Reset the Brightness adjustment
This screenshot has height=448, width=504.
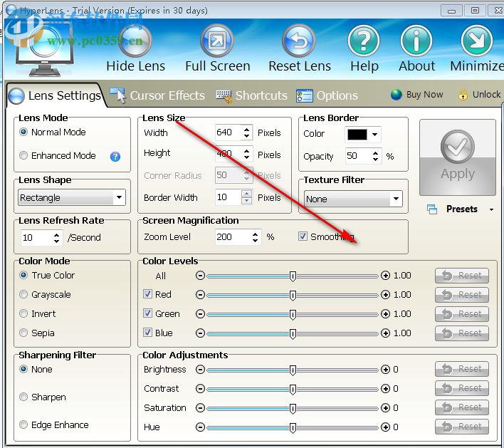coord(461,369)
